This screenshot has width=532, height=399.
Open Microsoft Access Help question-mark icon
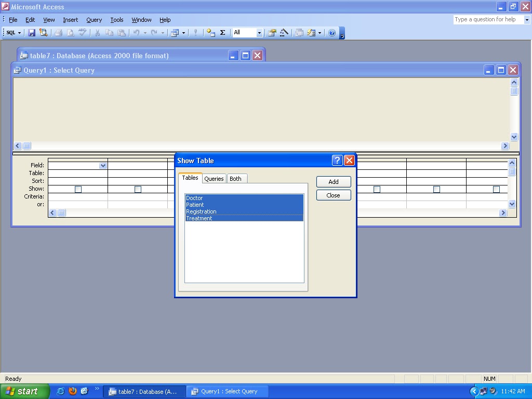click(332, 33)
